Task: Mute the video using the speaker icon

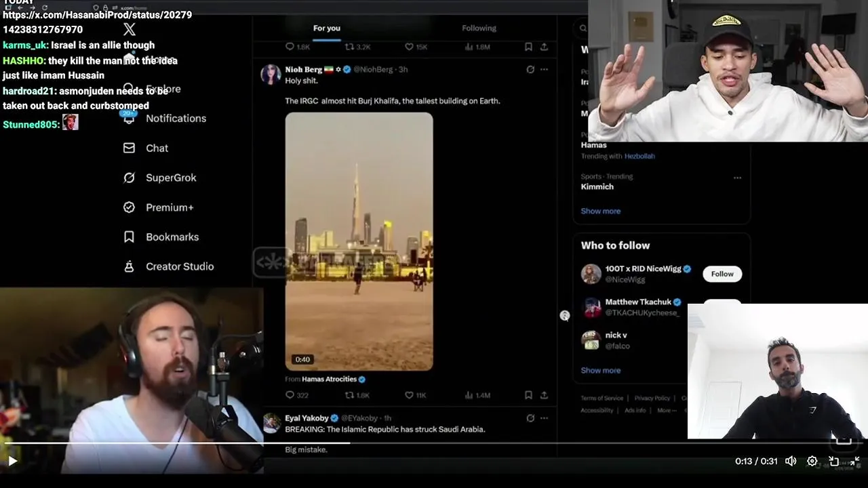Action: [x=791, y=461]
